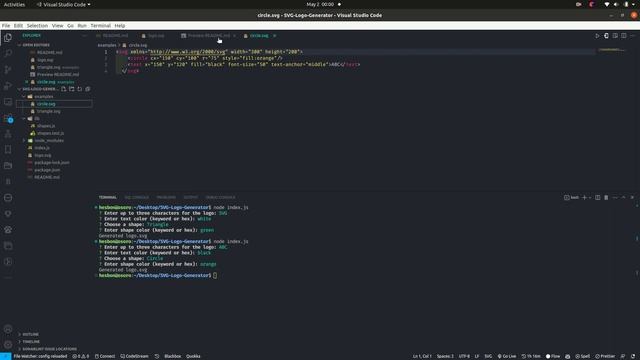Open the clock and calendar in top bar
Image resolution: width=640 pixels, height=360 pixels.
click(x=320, y=4)
